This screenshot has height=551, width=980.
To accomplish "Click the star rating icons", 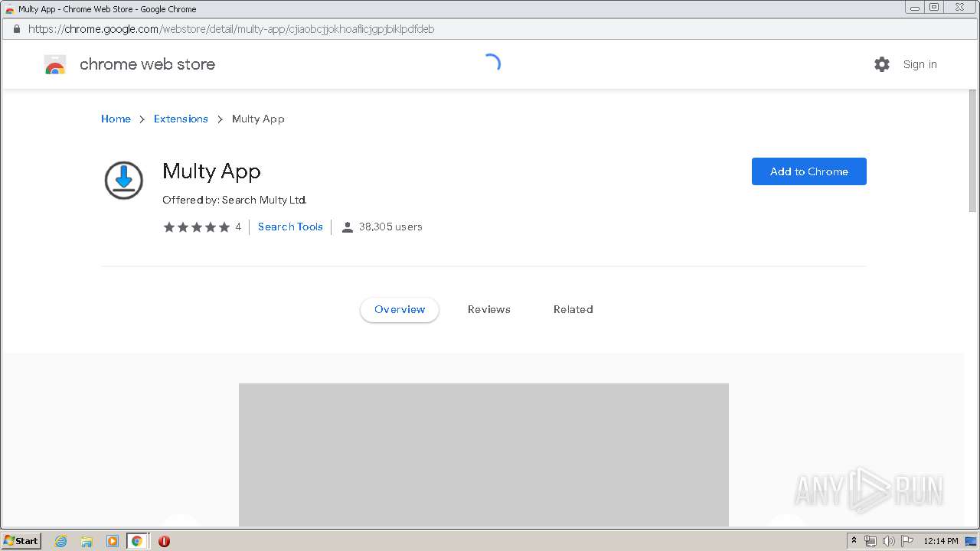I will [196, 227].
